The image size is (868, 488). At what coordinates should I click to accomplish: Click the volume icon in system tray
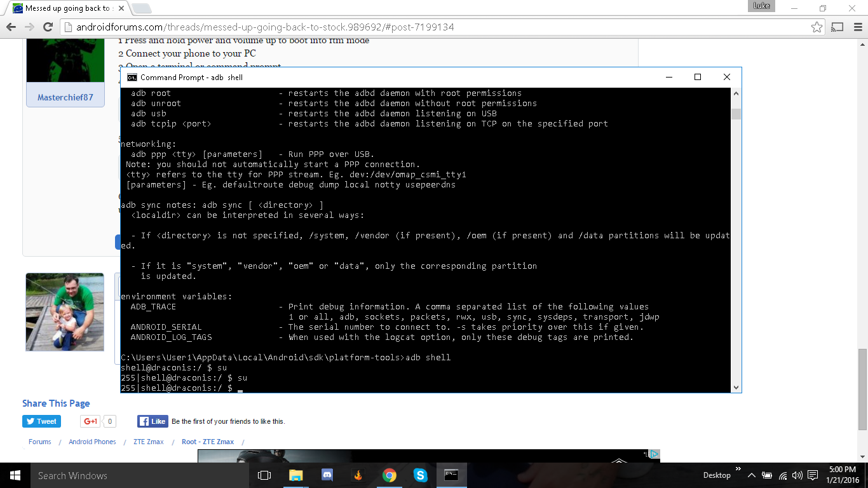pos(797,475)
